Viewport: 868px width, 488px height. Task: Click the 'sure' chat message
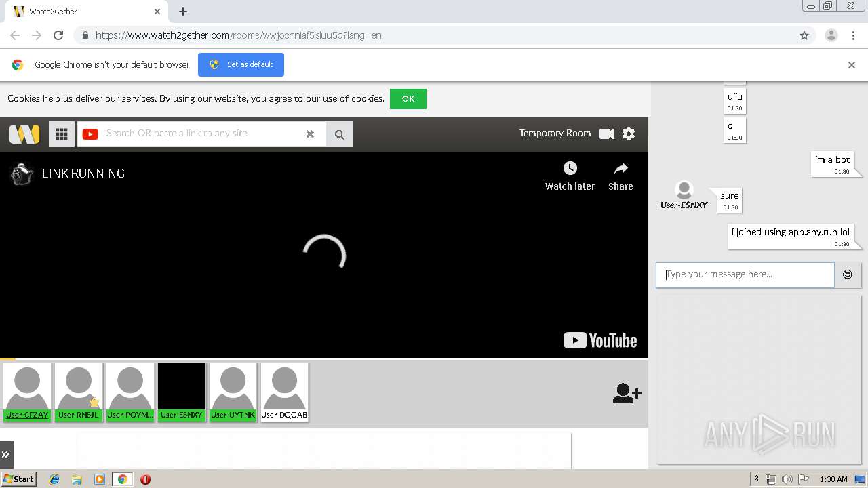pyautogui.click(x=730, y=200)
